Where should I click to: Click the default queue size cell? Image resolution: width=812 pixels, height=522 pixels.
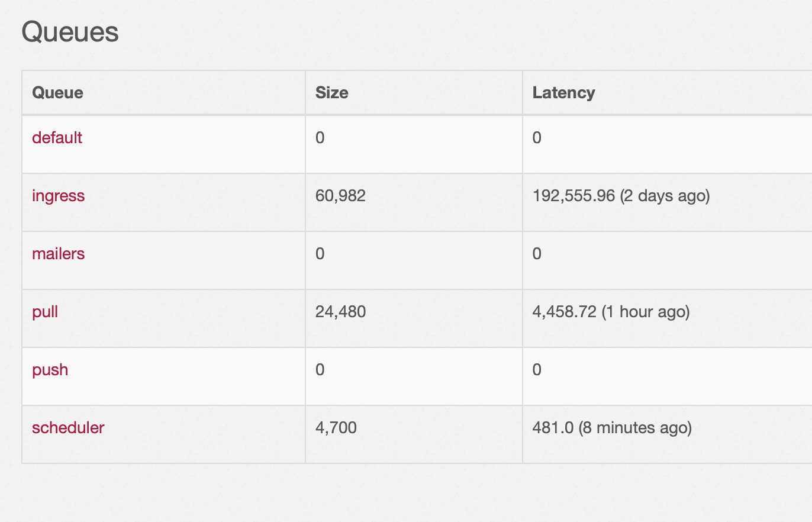[x=414, y=144]
